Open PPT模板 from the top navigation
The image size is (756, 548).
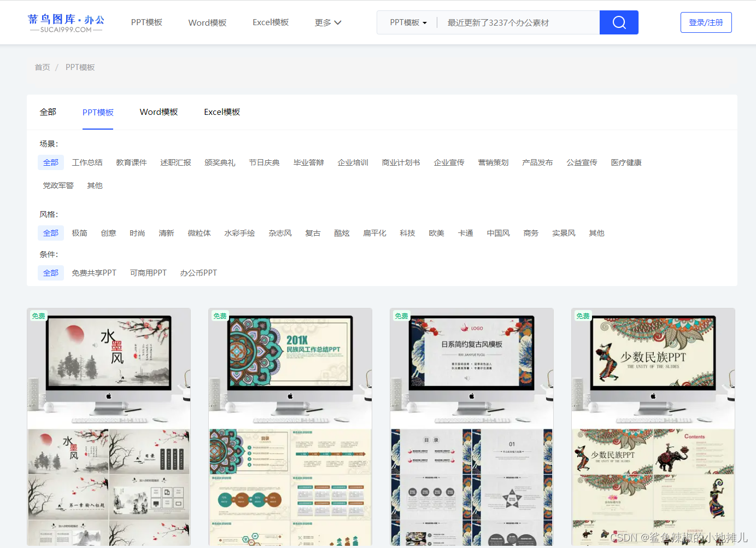pos(146,22)
